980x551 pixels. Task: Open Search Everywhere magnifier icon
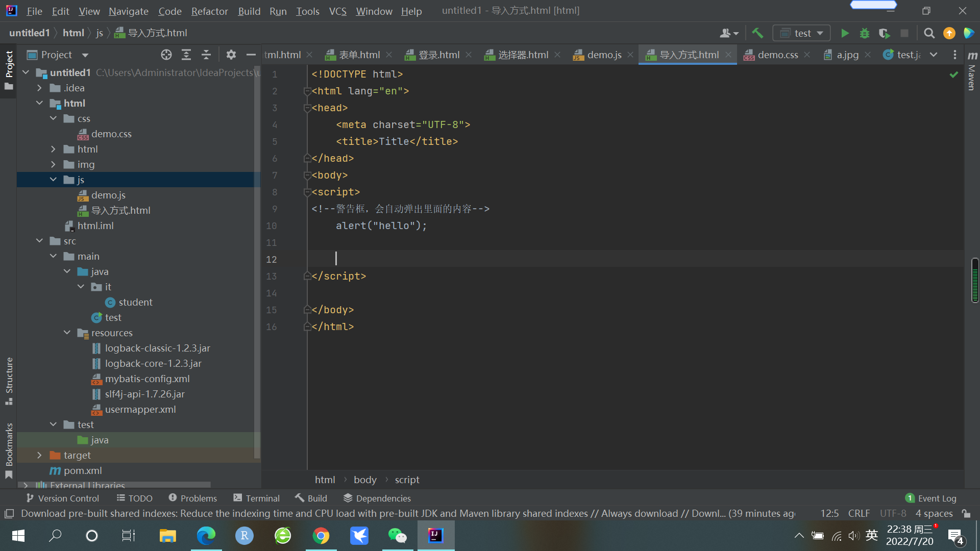click(x=929, y=33)
